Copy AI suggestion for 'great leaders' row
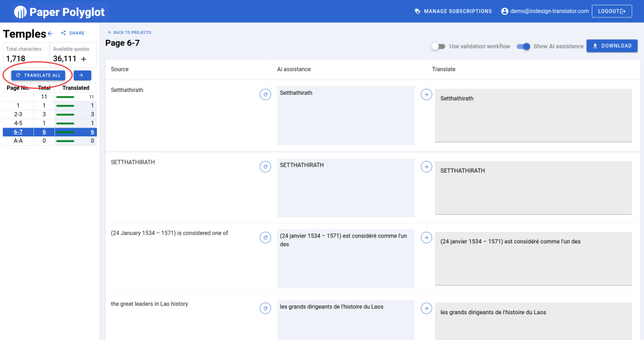This screenshot has width=644, height=340. (x=427, y=308)
